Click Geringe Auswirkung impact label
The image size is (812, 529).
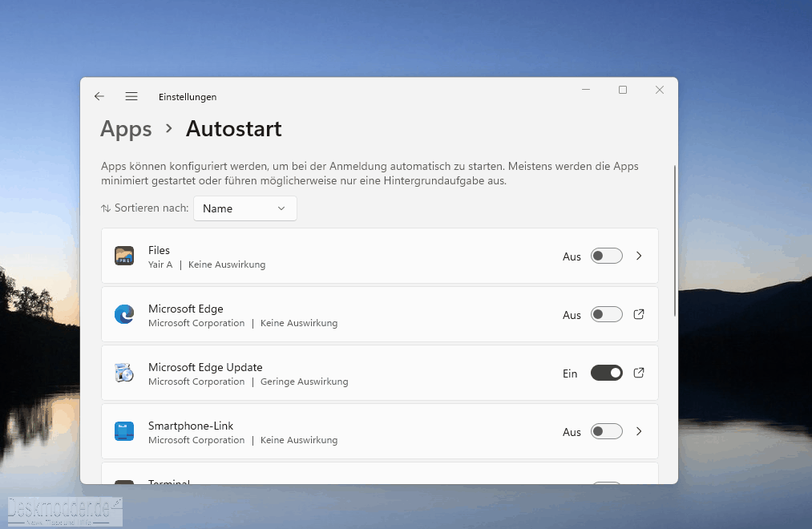coord(304,382)
